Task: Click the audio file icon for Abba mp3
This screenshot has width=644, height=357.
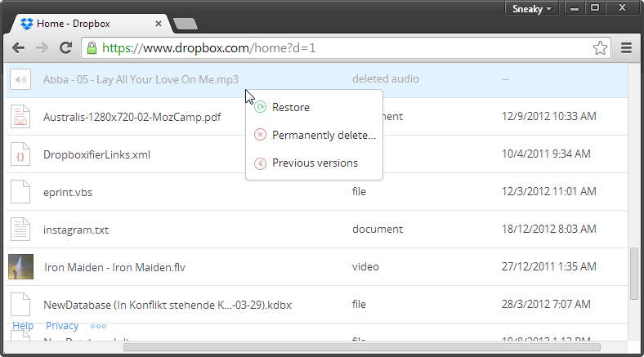Action: pos(20,79)
